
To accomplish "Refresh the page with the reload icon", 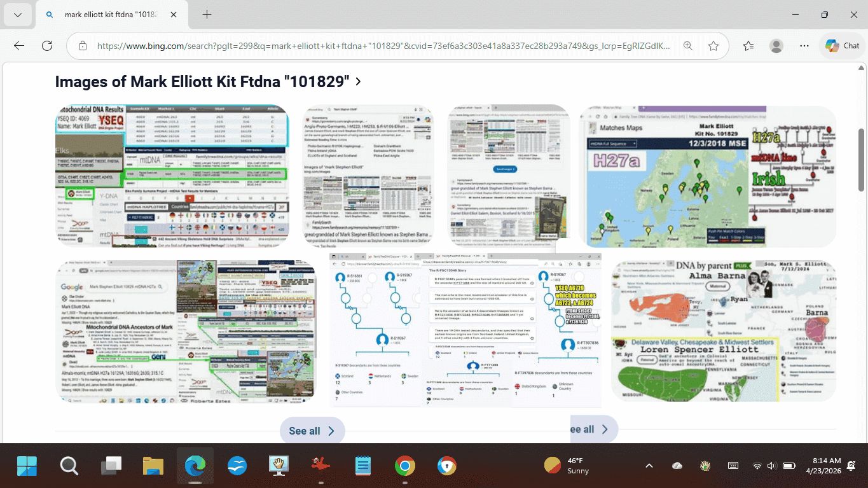I will coord(47,46).
